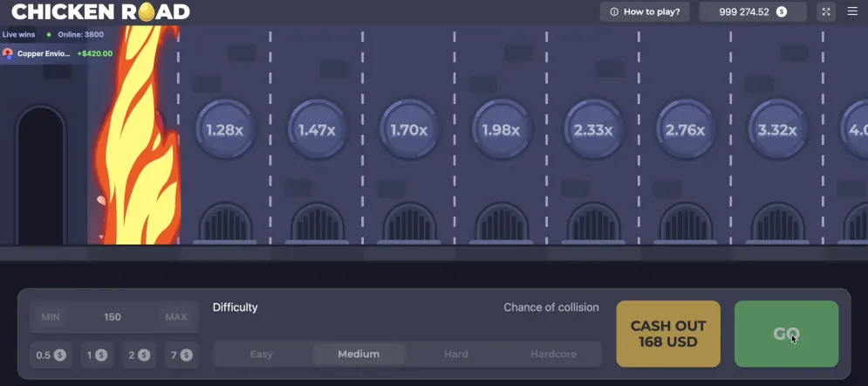
Task: Click the 2.76x multiplier coin
Action: pos(686,129)
